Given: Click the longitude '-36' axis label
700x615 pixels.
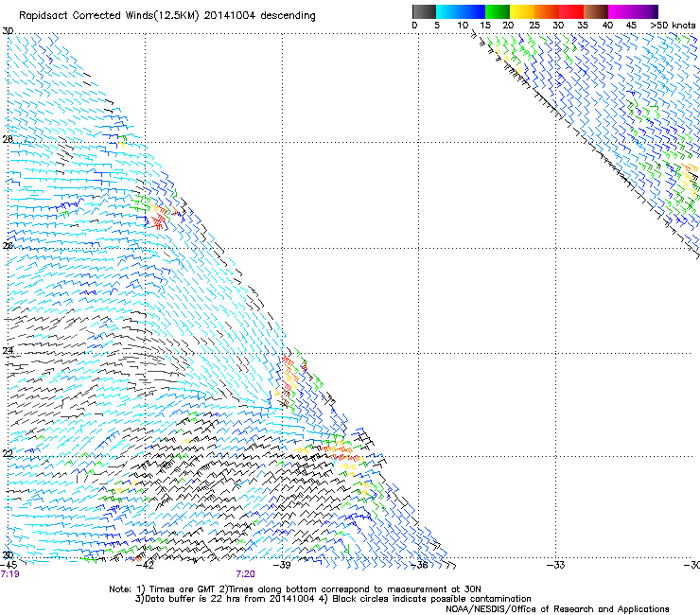Looking at the screenshot, I should 419,566.
